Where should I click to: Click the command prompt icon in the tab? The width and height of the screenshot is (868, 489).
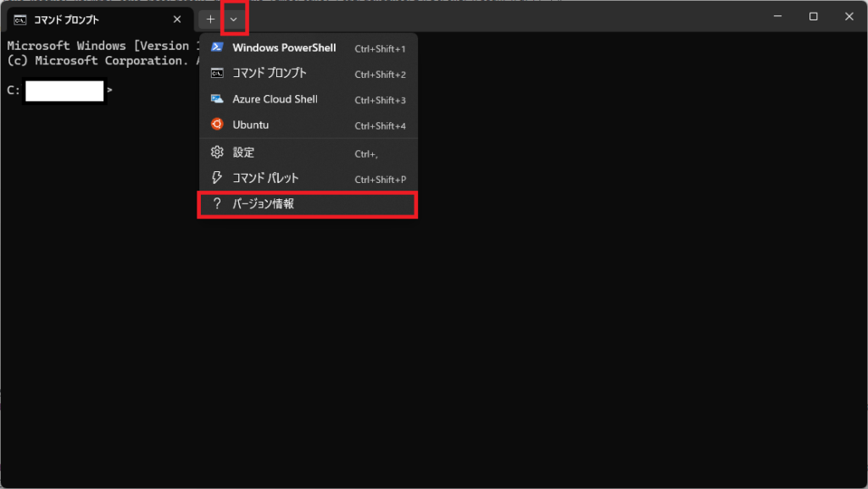coord(20,19)
